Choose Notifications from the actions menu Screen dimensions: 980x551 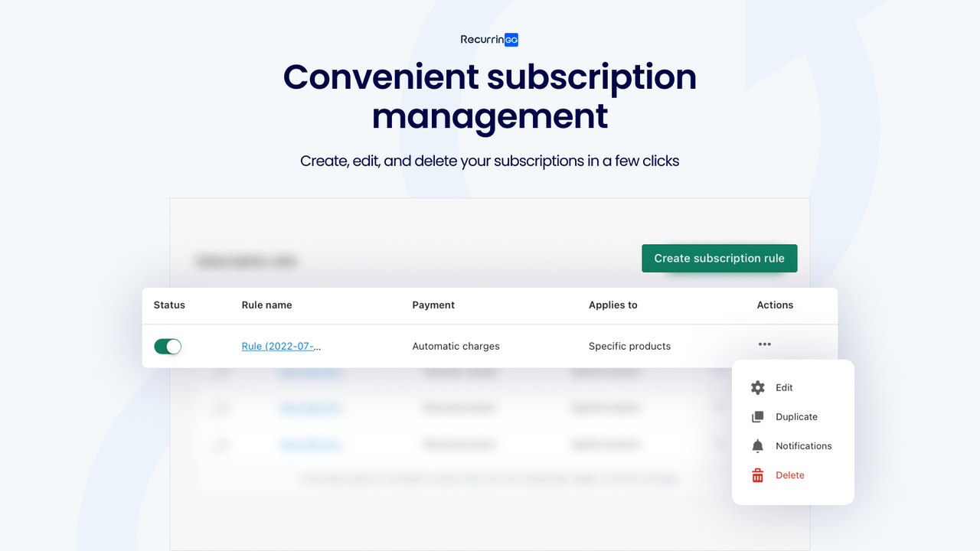click(x=803, y=446)
